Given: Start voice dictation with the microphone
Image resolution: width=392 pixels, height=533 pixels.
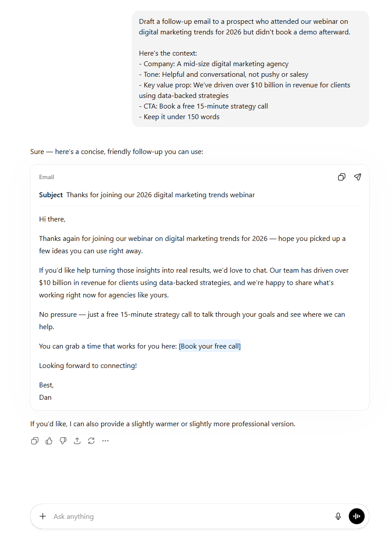Looking at the screenshot, I should pyautogui.click(x=338, y=516).
